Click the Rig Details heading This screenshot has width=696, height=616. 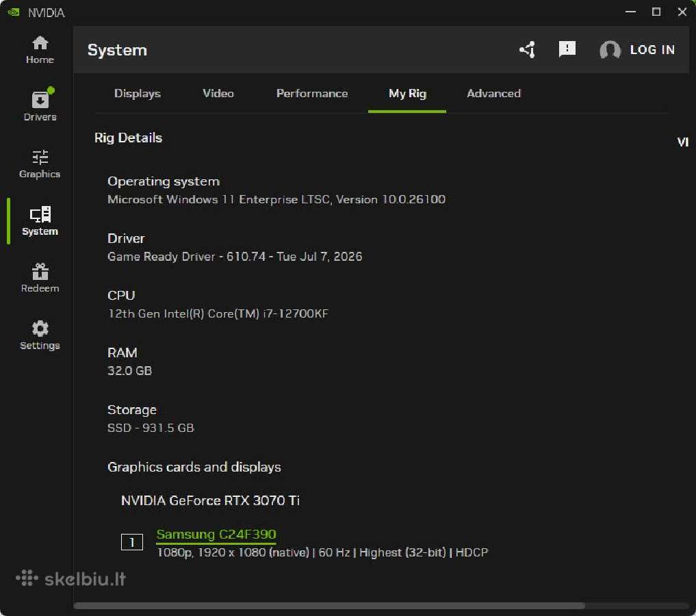pos(128,138)
